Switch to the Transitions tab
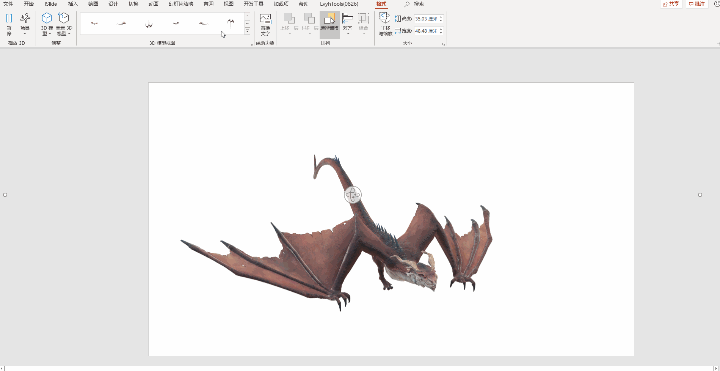 (x=133, y=4)
